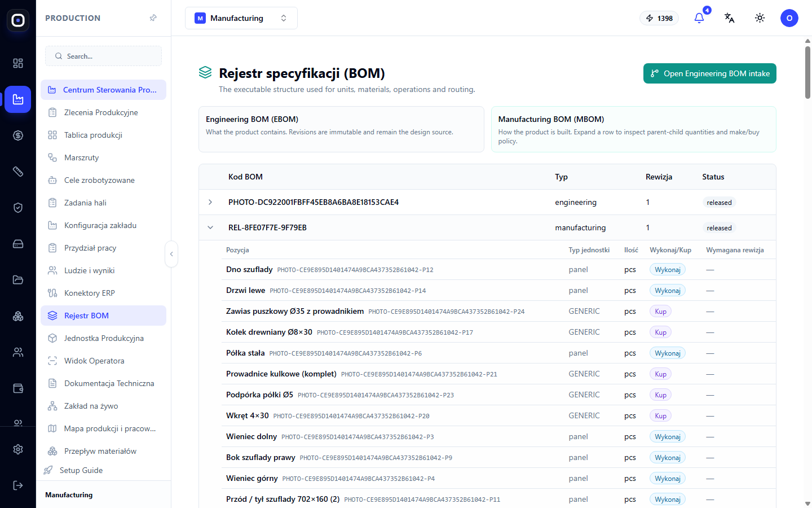Collapse the sidebar with the chevron handle
The height and width of the screenshot is (508, 812).
171,254
